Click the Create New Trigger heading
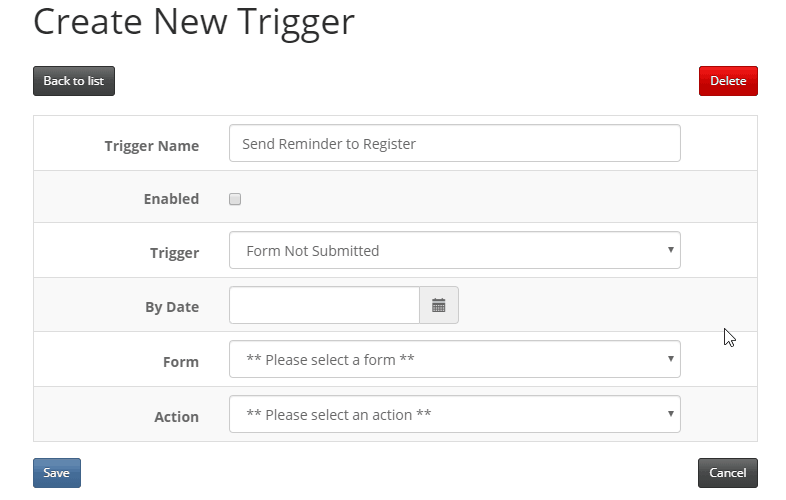 coord(194,22)
